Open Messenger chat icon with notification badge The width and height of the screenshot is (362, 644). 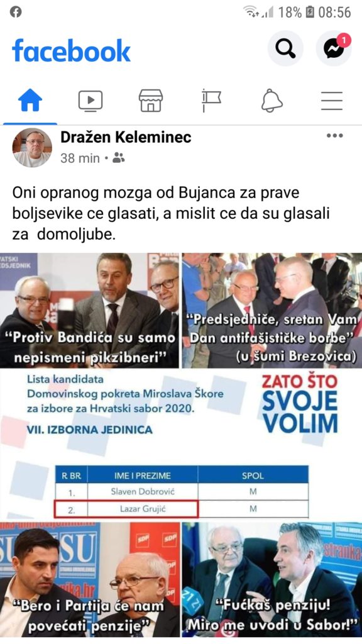(334, 48)
